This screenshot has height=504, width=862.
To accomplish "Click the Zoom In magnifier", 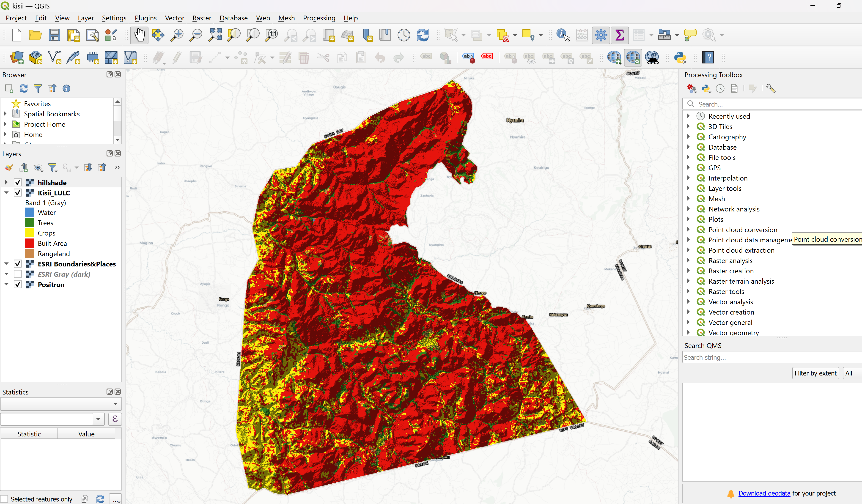I will tap(177, 35).
